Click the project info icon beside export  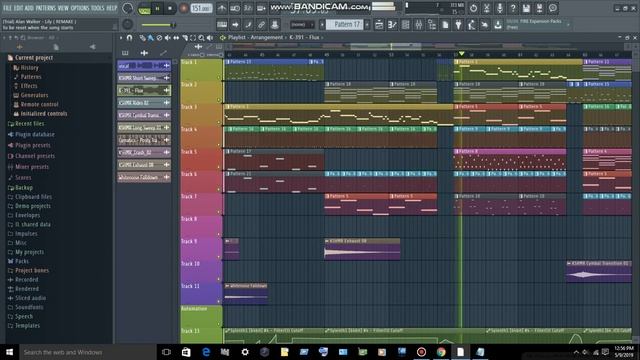point(553,8)
